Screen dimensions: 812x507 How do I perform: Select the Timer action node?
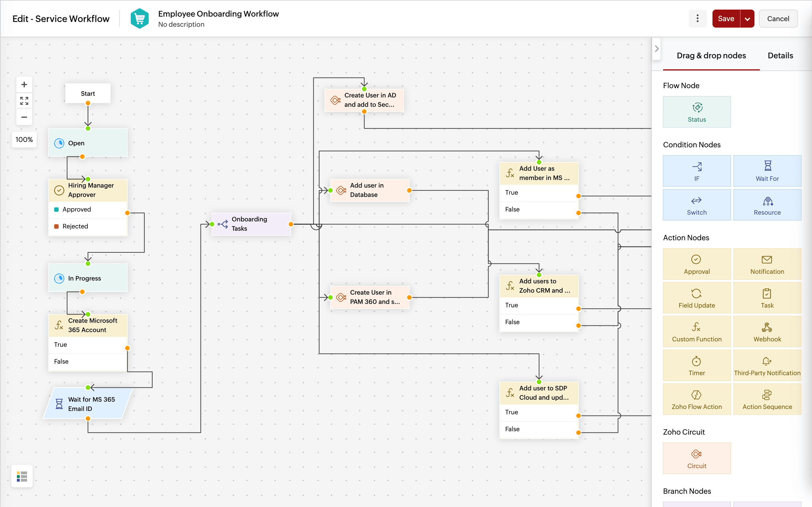click(697, 365)
